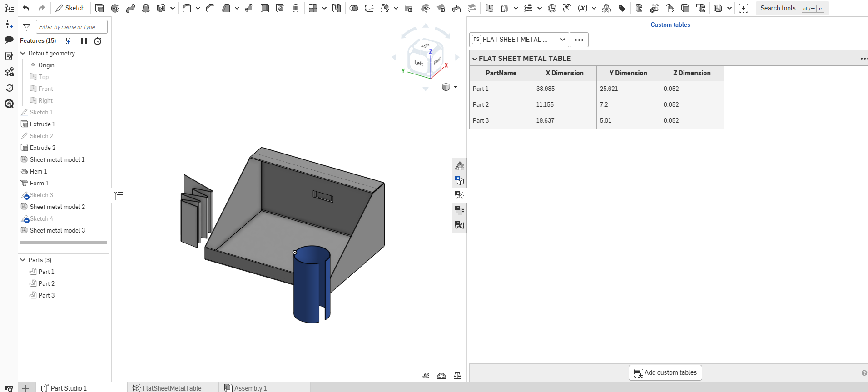Collapse the Default geometry group

point(23,53)
